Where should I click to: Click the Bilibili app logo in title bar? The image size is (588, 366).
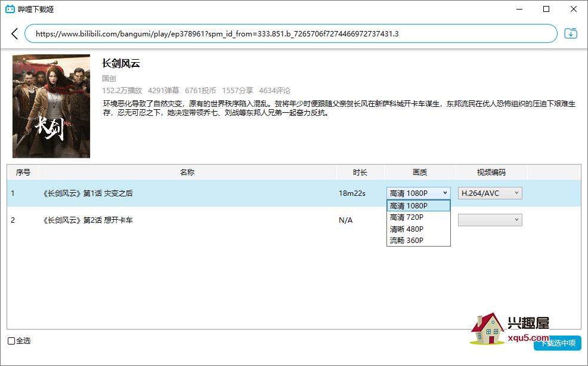[10, 9]
